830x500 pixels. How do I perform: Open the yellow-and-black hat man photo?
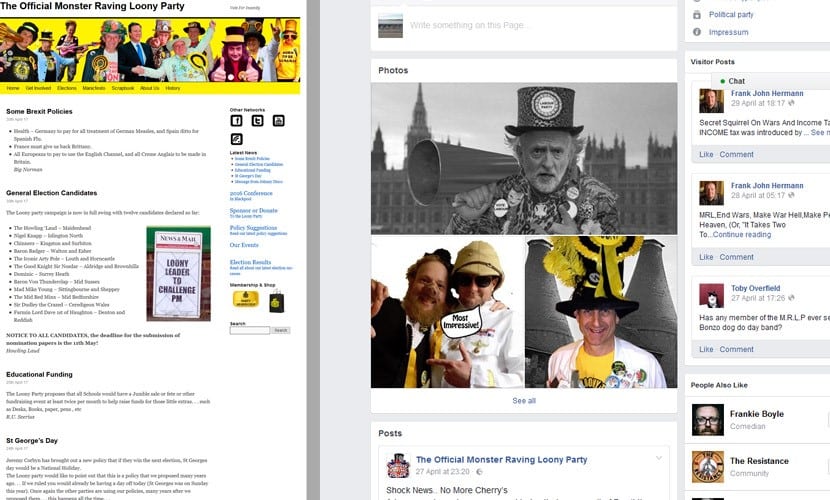tap(601, 312)
